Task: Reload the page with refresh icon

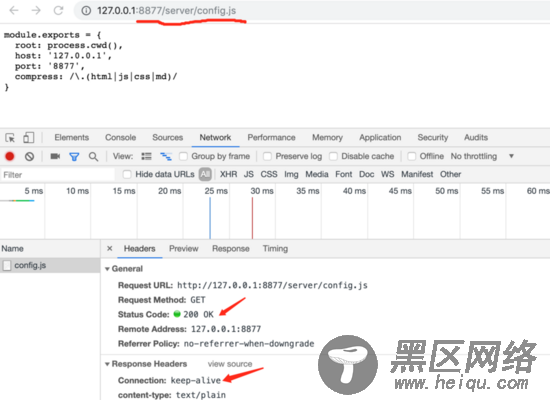Action: (x=58, y=10)
